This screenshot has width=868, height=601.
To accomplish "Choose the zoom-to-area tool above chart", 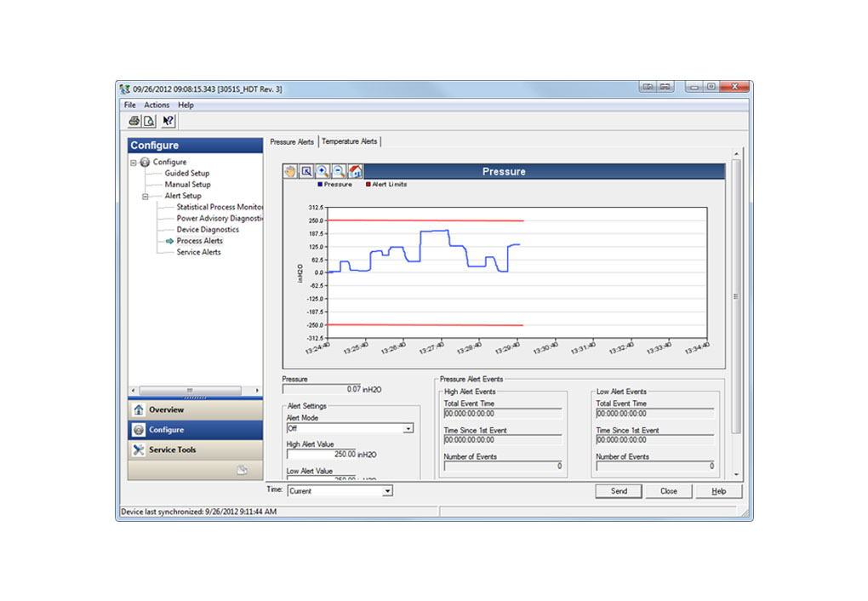I will pyautogui.click(x=306, y=171).
